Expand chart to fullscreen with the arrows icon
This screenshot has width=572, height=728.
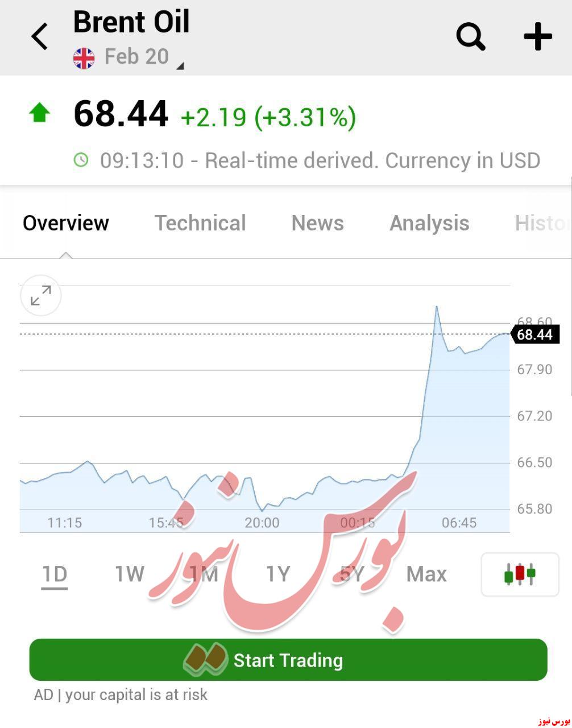tap(40, 296)
